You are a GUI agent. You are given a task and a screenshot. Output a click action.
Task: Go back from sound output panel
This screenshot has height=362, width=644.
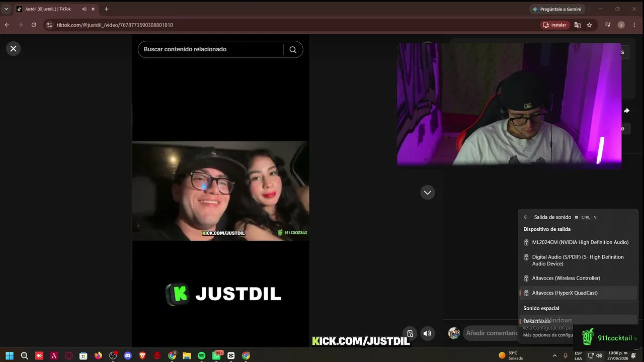click(526, 217)
